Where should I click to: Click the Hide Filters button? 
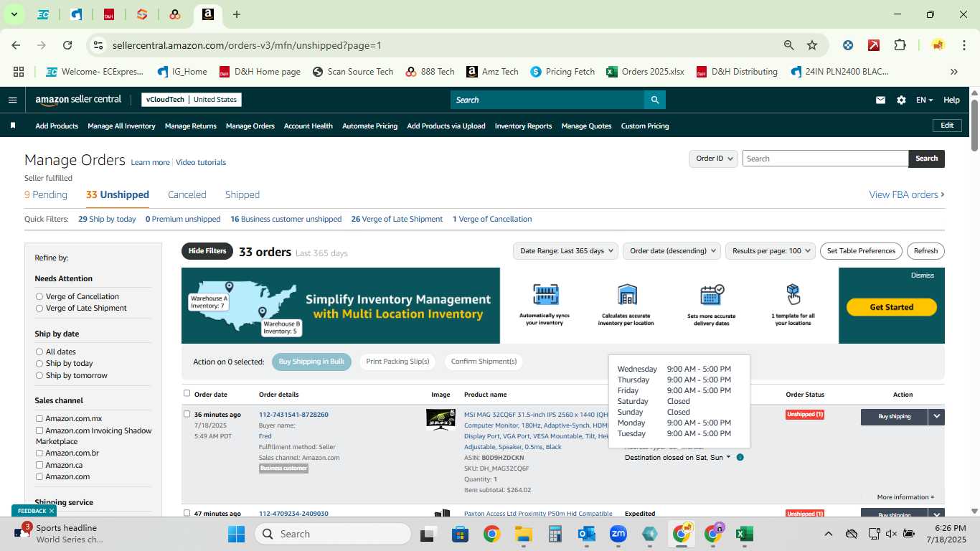pyautogui.click(x=207, y=251)
